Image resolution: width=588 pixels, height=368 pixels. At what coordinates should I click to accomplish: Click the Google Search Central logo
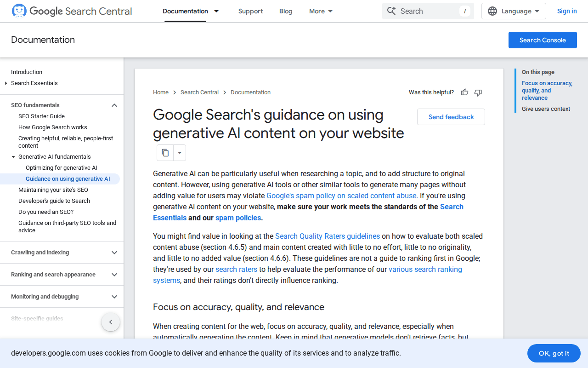[72, 11]
